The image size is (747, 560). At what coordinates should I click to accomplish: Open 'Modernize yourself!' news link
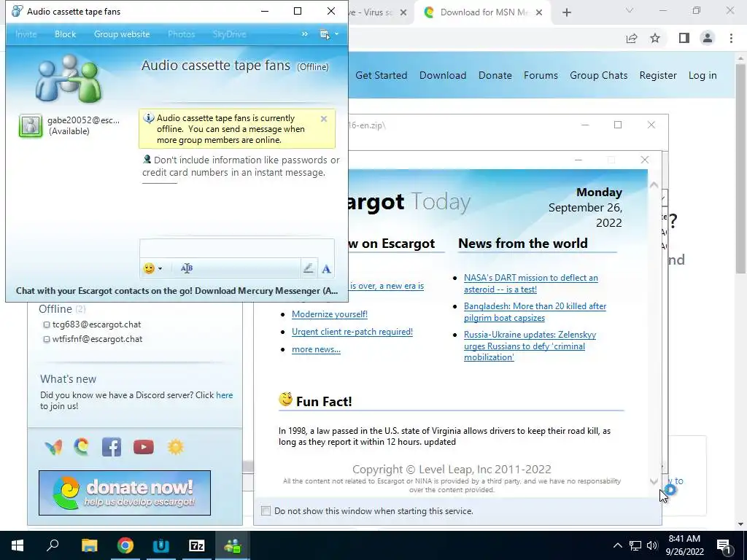(330, 314)
